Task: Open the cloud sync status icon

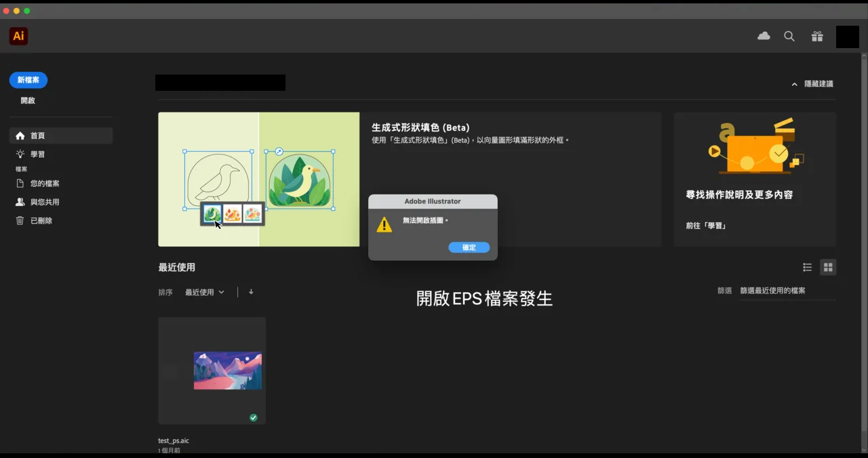Action: [x=764, y=36]
